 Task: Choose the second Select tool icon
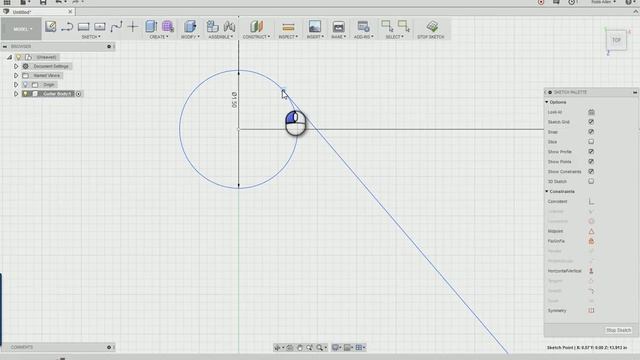coord(404,27)
